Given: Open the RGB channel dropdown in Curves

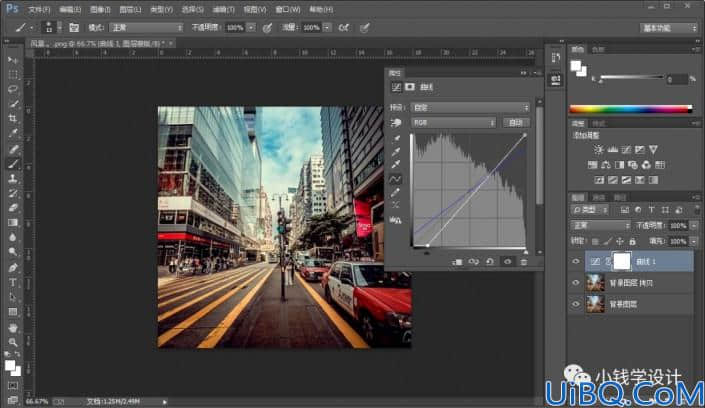Looking at the screenshot, I should [453, 122].
